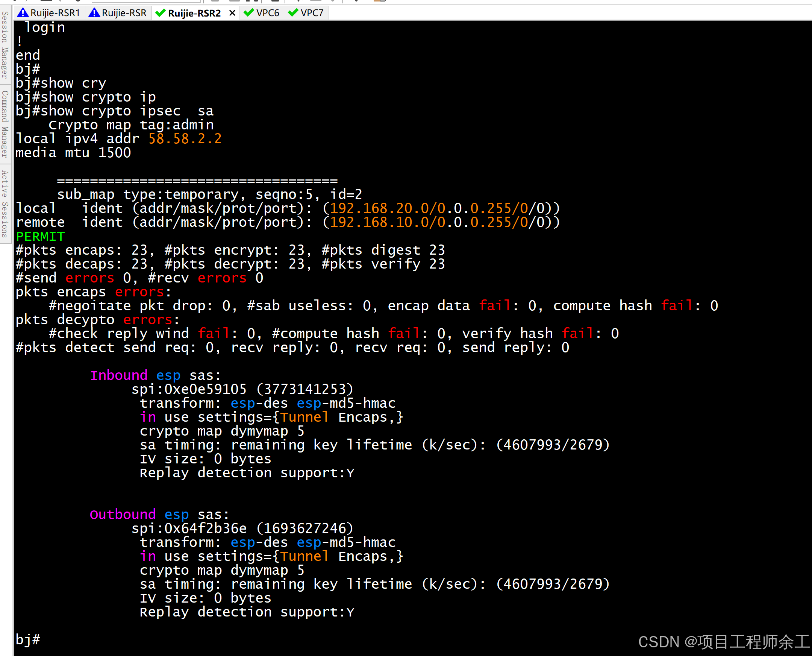Click the blue warning icon on Ruijie-RSR tab

coord(94,13)
